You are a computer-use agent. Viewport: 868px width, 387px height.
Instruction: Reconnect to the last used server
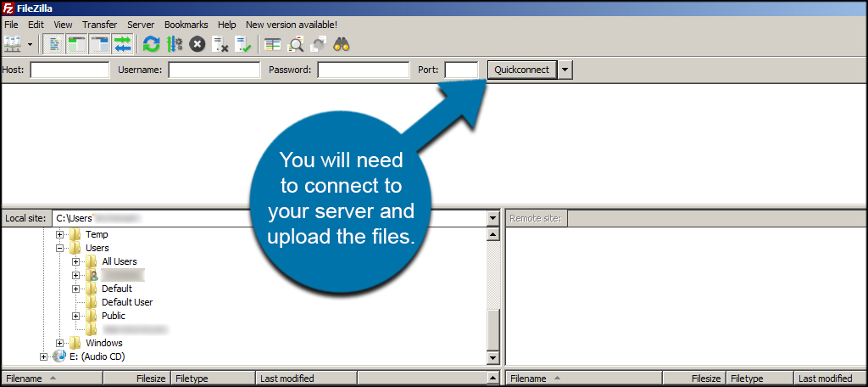pos(243,44)
